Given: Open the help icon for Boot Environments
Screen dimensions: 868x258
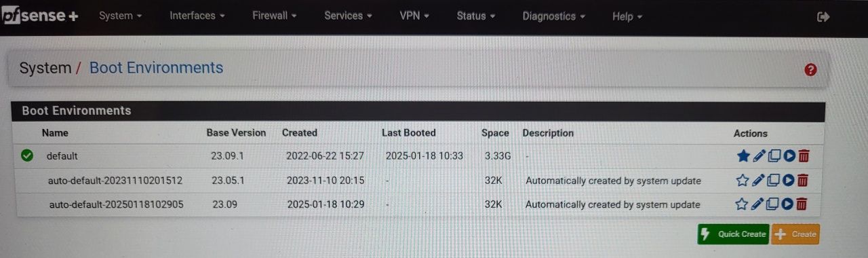Looking at the screenshot, I should [810, 69].
